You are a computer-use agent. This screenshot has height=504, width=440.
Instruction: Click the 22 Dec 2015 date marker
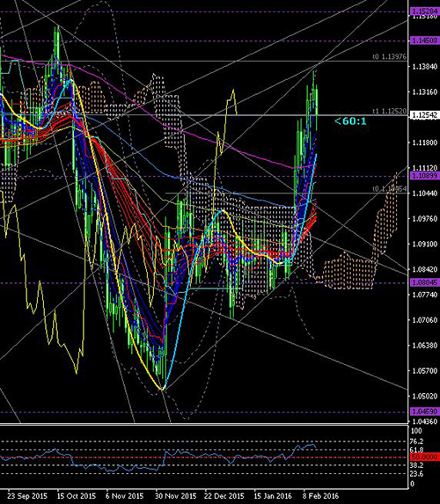coord(224,495)
